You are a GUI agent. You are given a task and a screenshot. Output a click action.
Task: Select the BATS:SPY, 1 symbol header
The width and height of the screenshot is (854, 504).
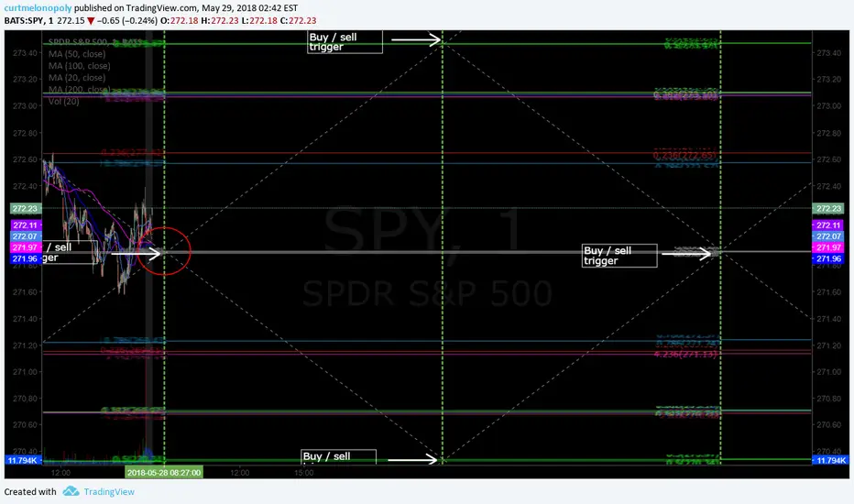[29, 21]
